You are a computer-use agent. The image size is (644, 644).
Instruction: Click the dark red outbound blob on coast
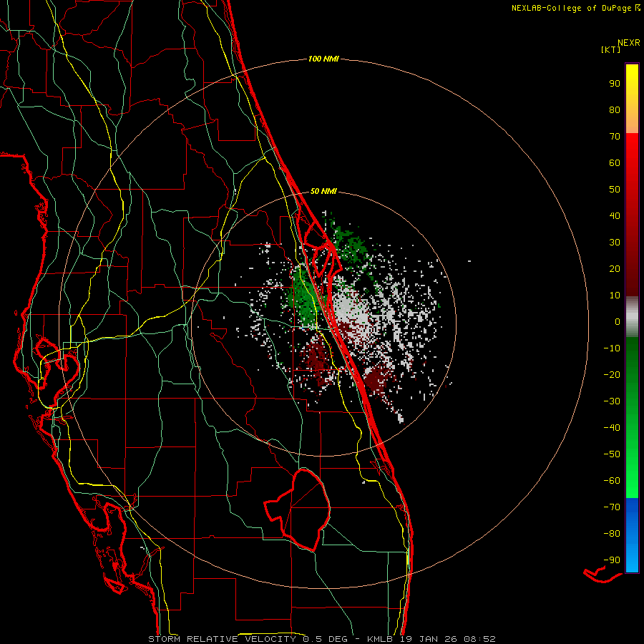tap(376, 381)
